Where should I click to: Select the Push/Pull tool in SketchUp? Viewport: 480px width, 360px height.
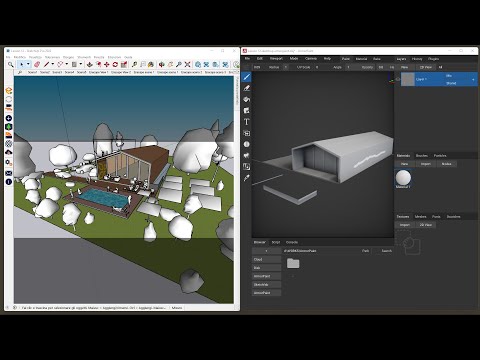click(x=90, y=64)
